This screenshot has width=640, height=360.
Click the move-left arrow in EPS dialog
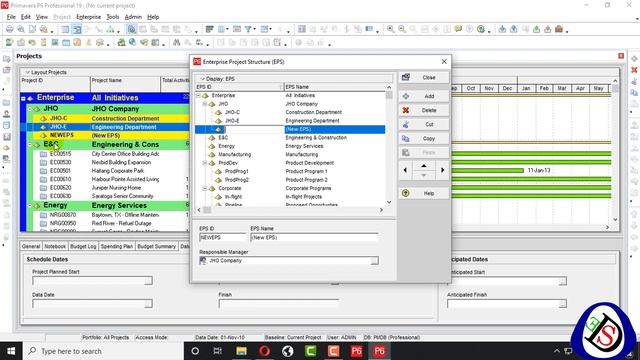(405, 170)
